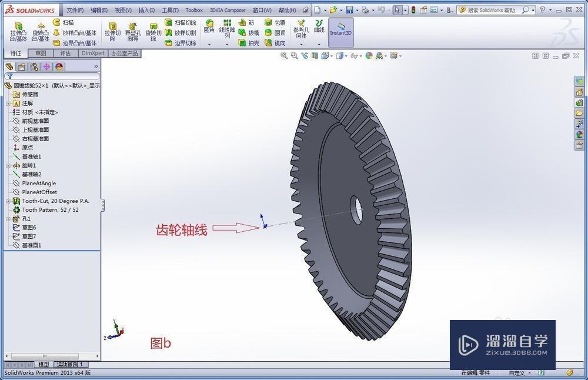Click the section view icon

[315, 56]
